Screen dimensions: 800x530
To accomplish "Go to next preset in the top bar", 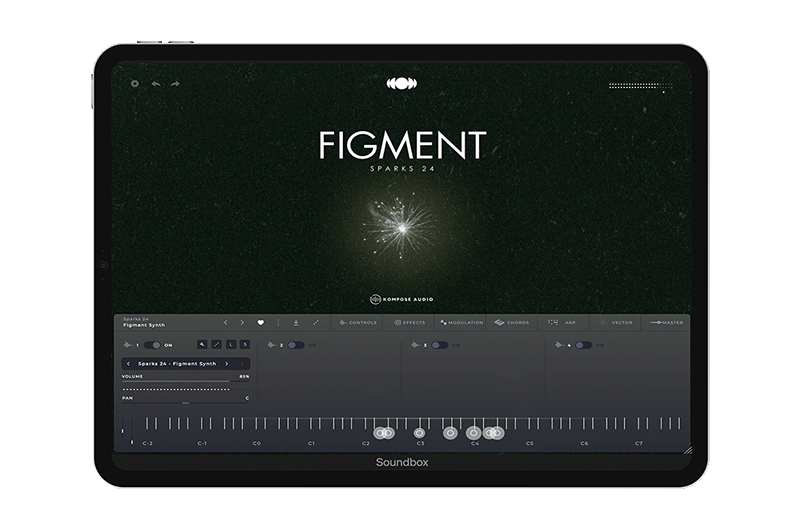I will coord(242,322).
